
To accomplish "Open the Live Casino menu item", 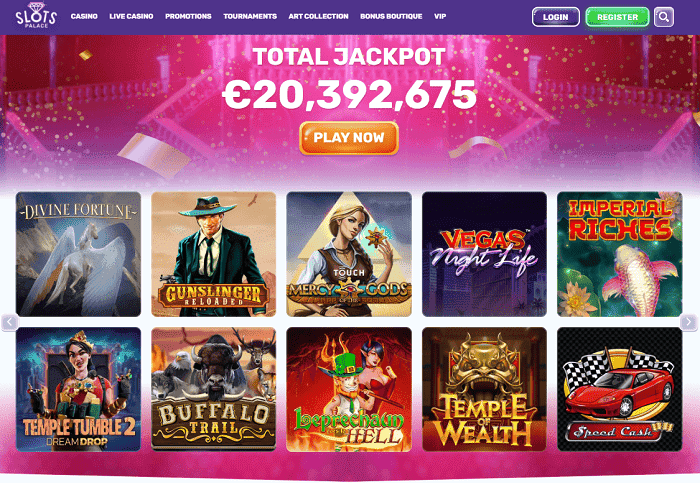I will tap(131, 17).
